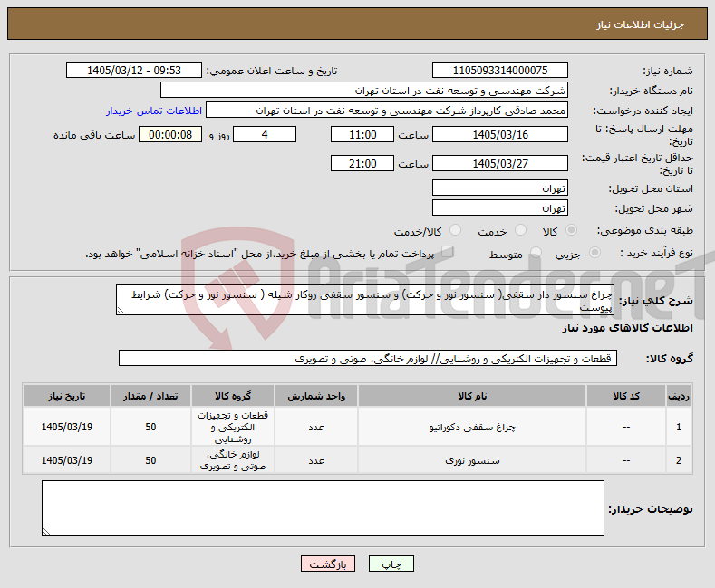Click the چاپ (print) button
The height and width of the screenshot is (588, 715).
[x=391, y=564]
